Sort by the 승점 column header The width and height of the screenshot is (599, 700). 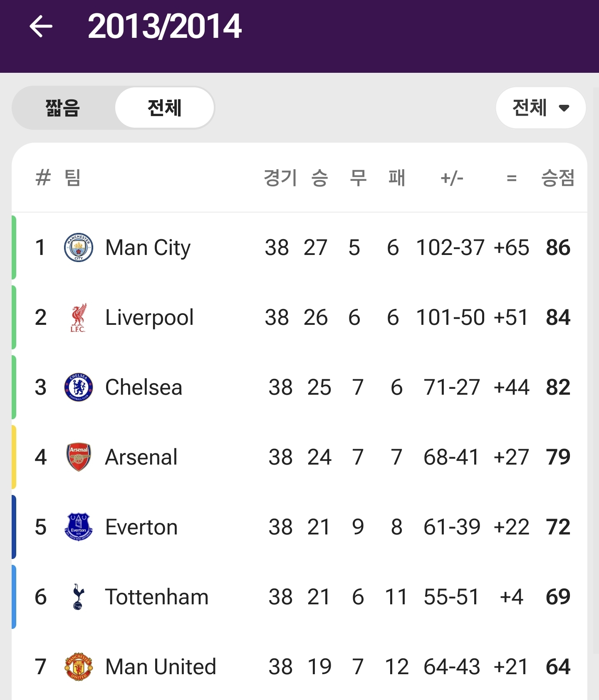point(558,178)
